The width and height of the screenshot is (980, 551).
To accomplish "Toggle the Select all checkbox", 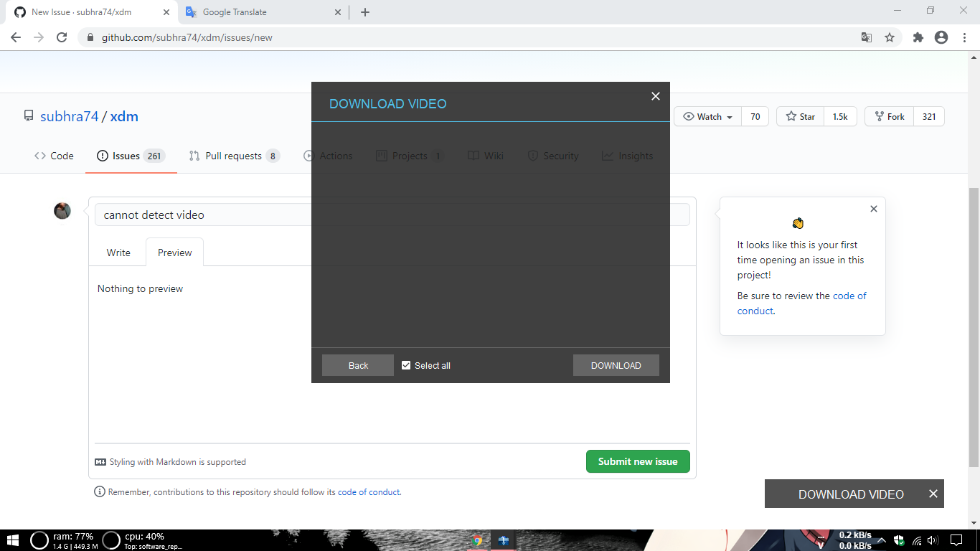I will (x=406, y=365).
